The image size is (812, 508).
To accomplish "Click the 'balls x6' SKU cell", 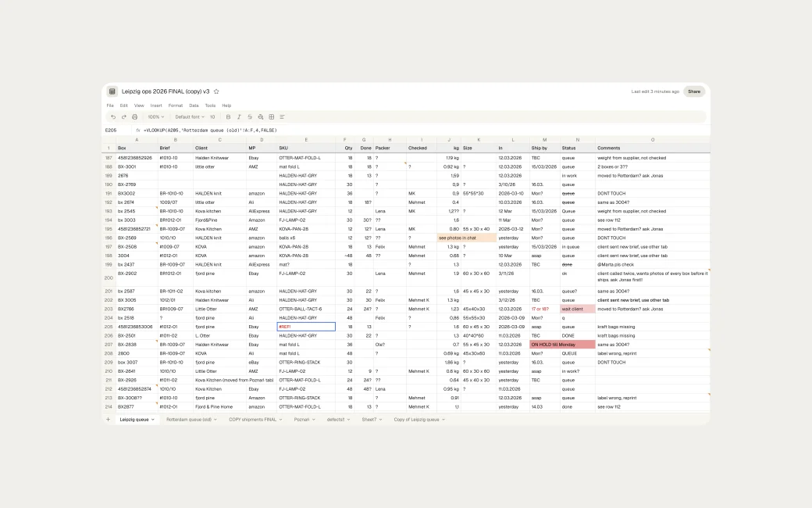I will point(306,238).
